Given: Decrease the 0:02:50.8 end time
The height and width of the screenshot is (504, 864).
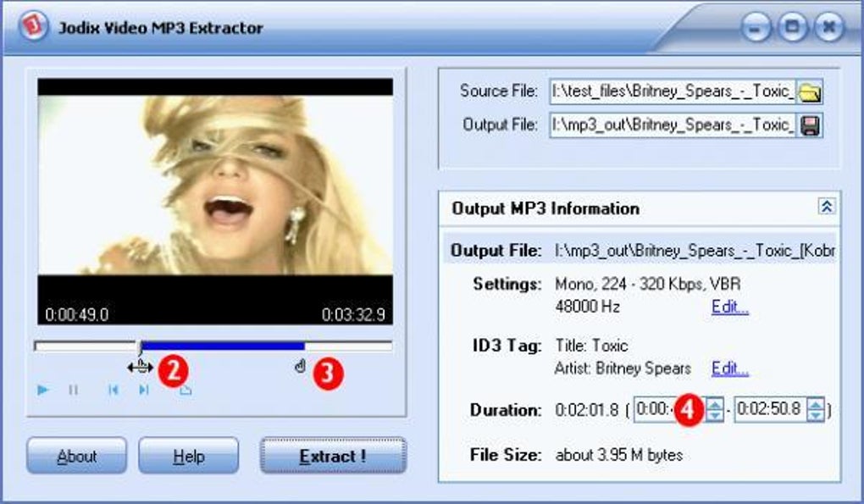Looking at the screenshot, I should point(816,415).
